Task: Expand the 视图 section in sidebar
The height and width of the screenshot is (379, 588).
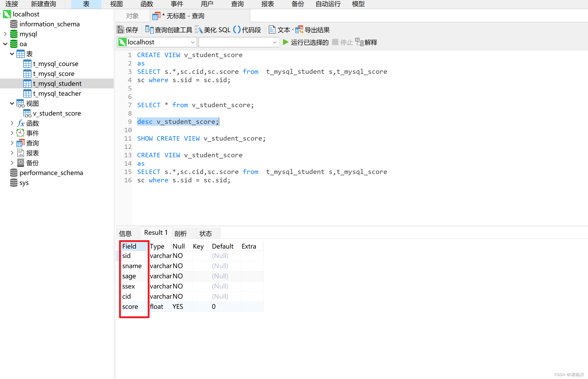Action: coord(11,103)
